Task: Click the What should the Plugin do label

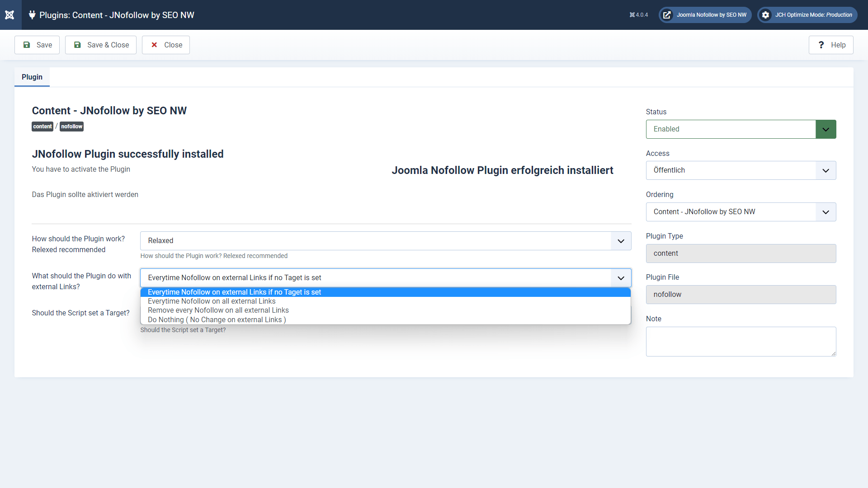Action: (81, 281)
